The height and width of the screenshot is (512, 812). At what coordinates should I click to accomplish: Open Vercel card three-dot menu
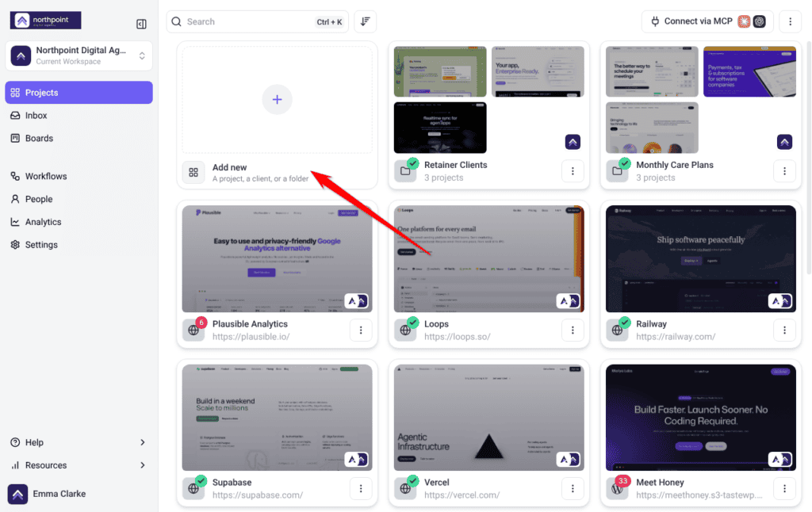tap(573, 489)
